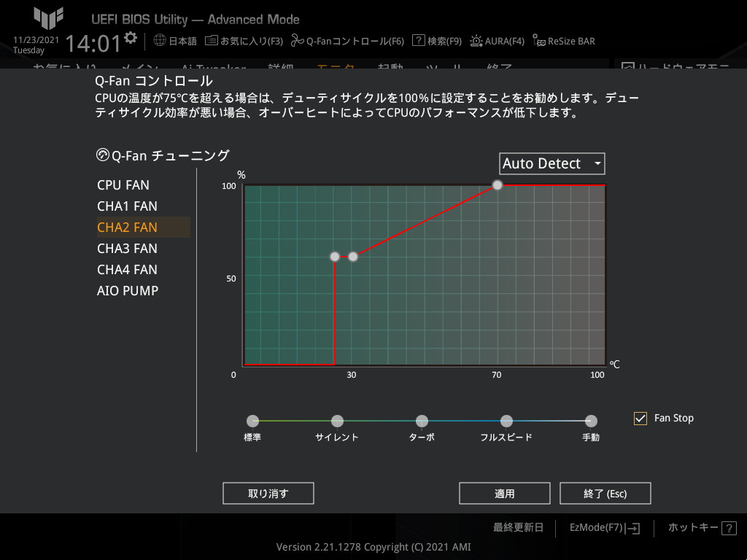Viewport: 747px width, 560px height.
Task: Click the Q-Fan control fan icon
Action: point(298,41)
